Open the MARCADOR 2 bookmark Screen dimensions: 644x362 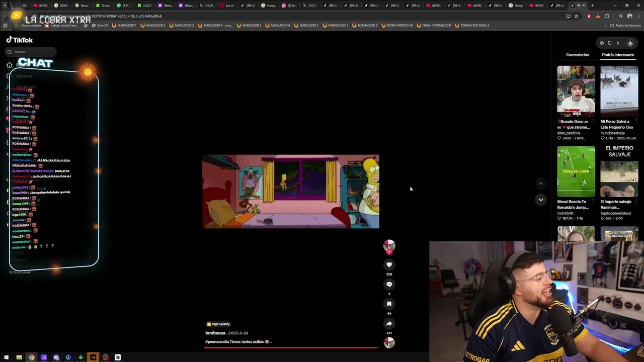[153, 25]
